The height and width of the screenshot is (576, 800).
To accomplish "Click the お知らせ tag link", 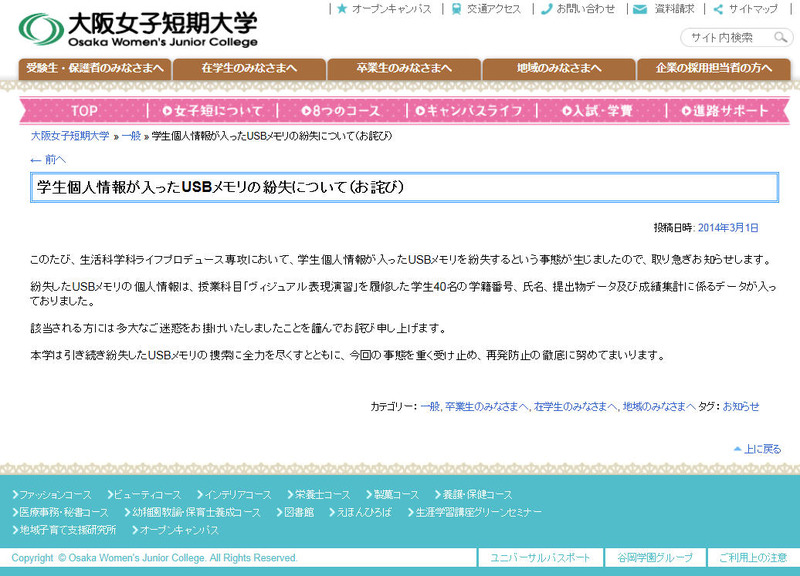I will [741, 407].
